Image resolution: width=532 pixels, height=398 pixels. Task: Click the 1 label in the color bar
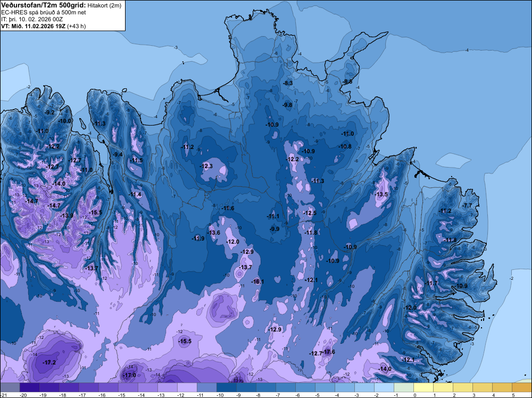click(435, 395)
